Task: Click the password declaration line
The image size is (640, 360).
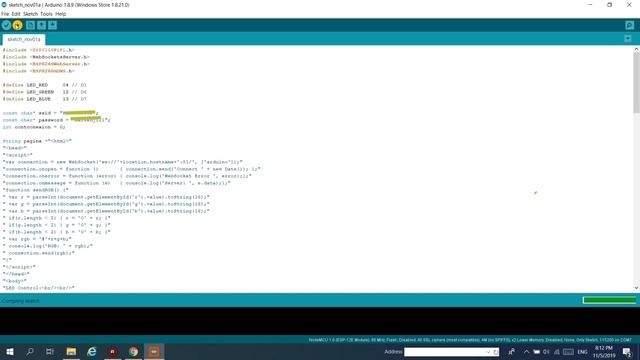Action: pos(56,120)
